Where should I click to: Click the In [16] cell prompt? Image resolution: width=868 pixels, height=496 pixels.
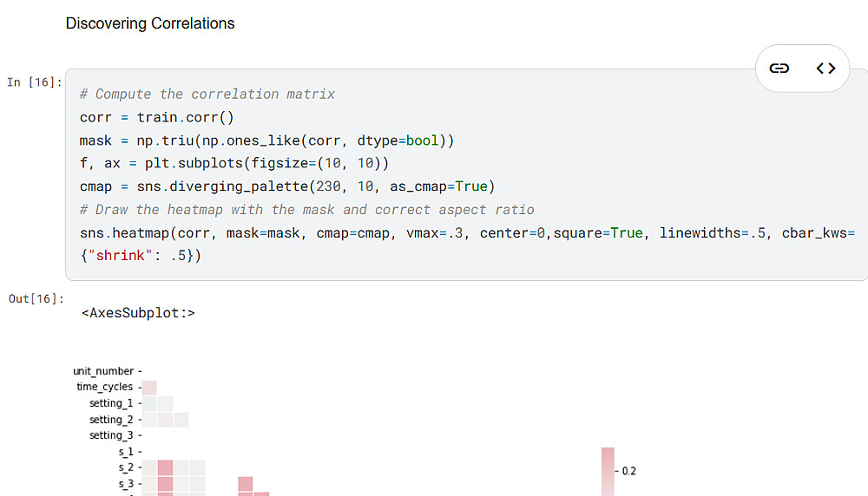(x=35, y=82)
